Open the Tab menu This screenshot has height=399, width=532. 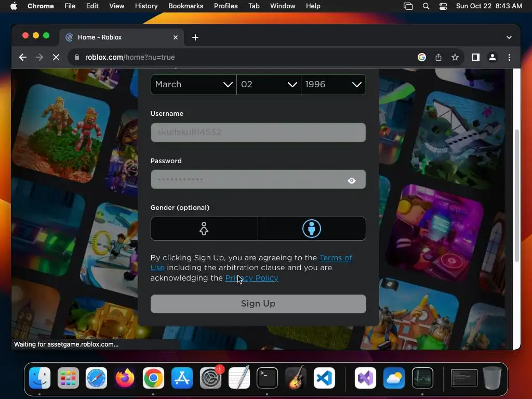(254, 6)
